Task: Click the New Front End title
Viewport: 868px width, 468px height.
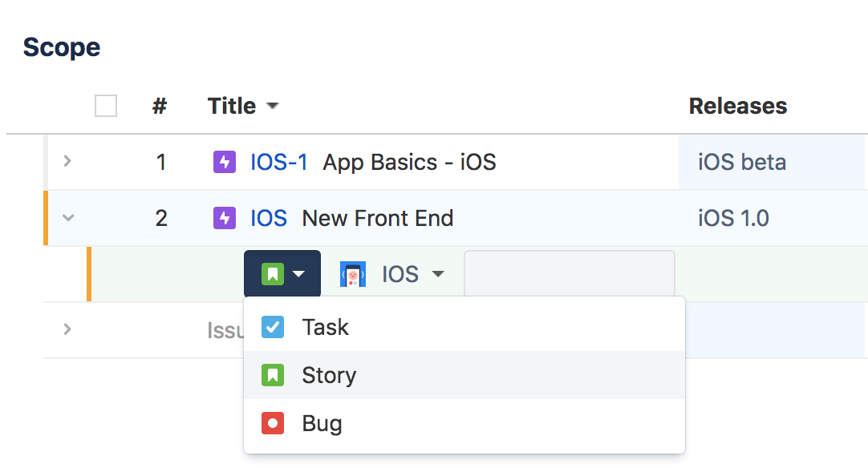Action: tap(378, 218)
